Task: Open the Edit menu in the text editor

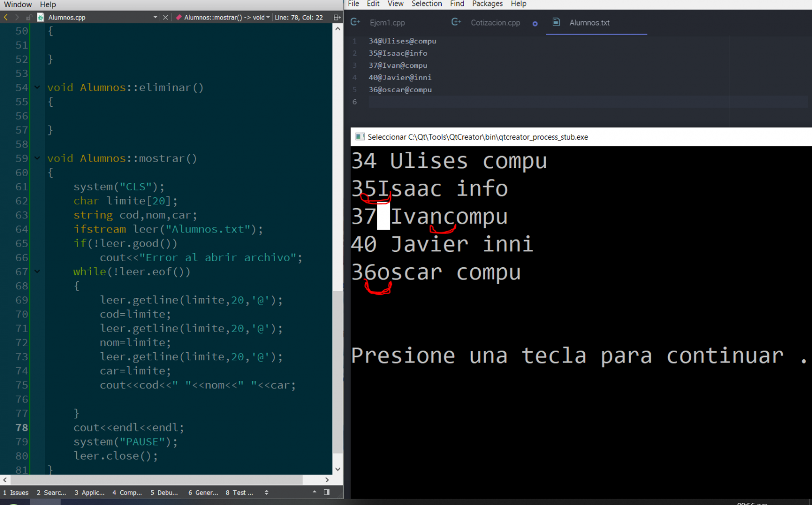Action: click(373, 4)
